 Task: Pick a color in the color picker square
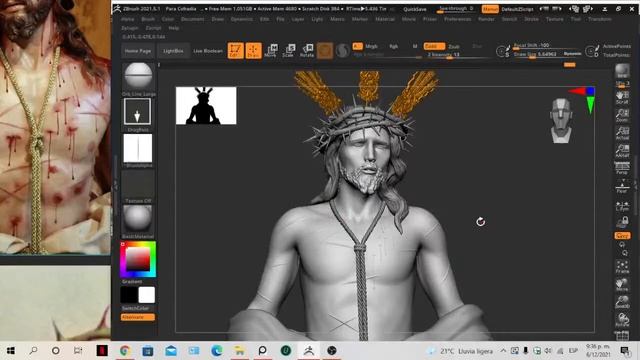coord(138,260)
